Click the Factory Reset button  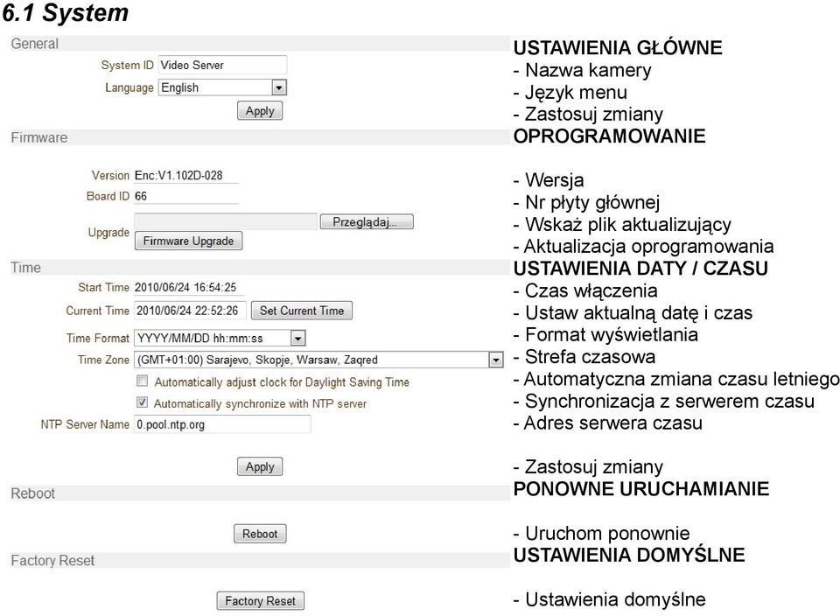pyautogui.click(x=261, y=600)
